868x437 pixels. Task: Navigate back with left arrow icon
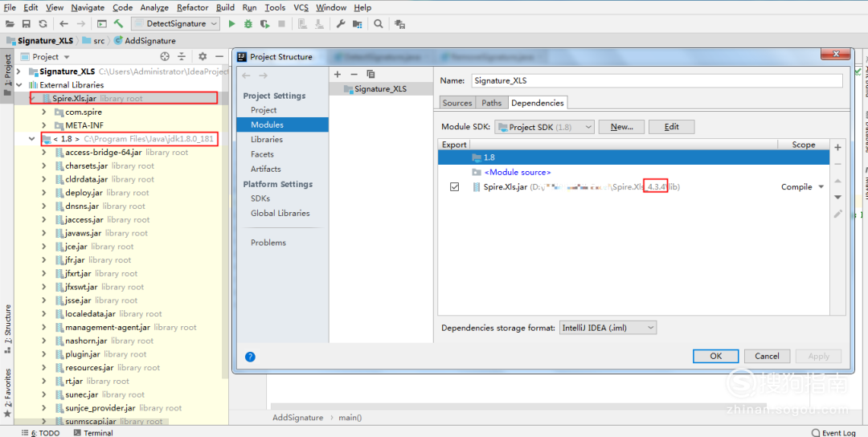(x=63, y=24)
